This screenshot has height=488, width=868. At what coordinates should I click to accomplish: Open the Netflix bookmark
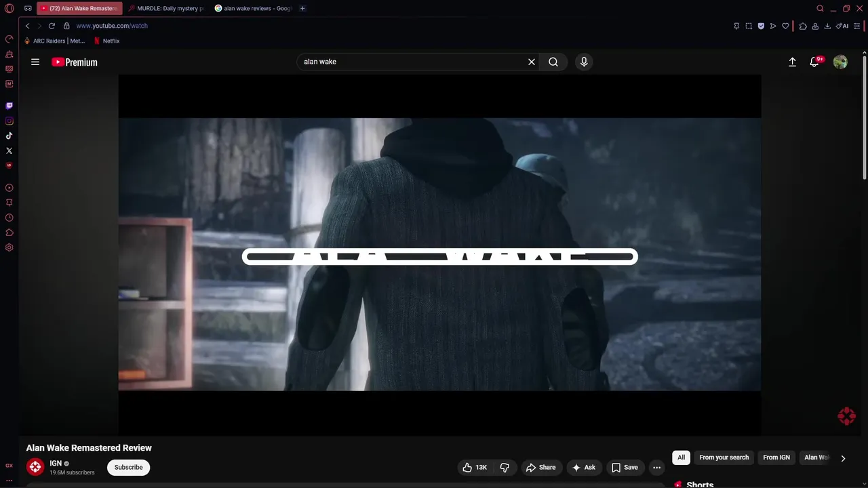click(106, 41)
